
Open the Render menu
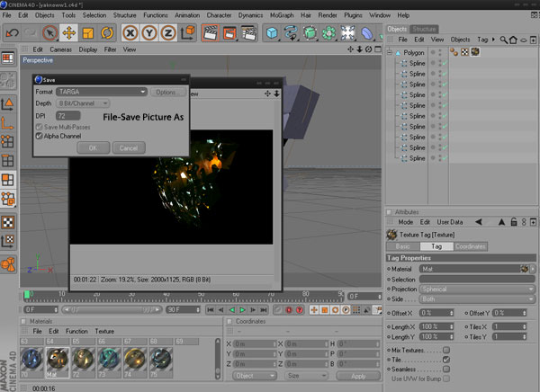pos(328,15)
